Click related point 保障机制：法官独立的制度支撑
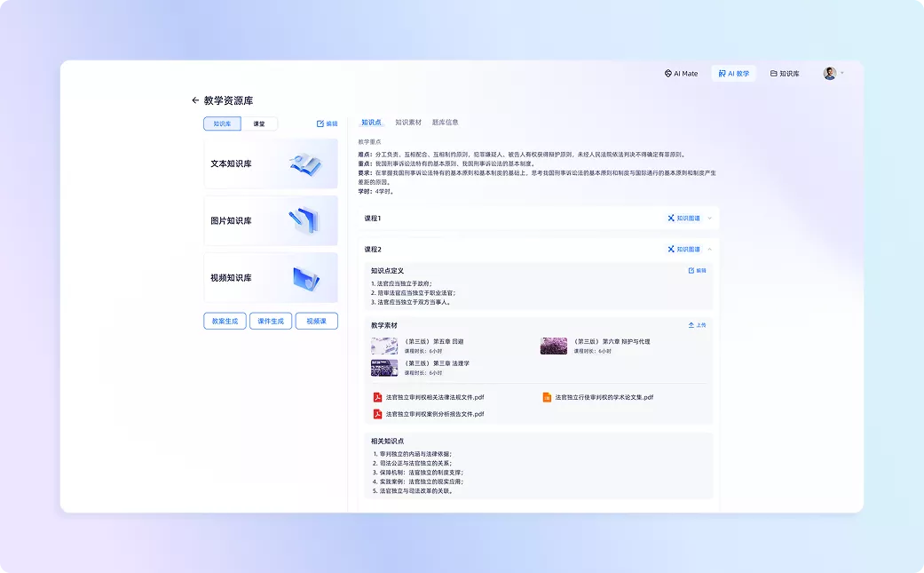 [x=418, y=473]
